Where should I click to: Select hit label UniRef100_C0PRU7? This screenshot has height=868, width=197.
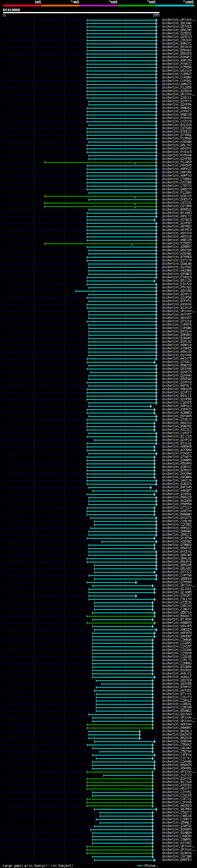coord(177,74)
